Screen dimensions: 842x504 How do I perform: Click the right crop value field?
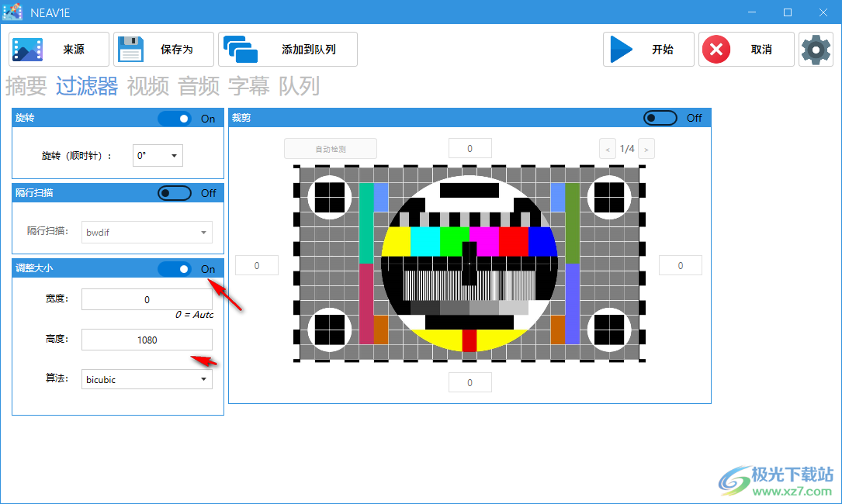(x=681, y=265)
